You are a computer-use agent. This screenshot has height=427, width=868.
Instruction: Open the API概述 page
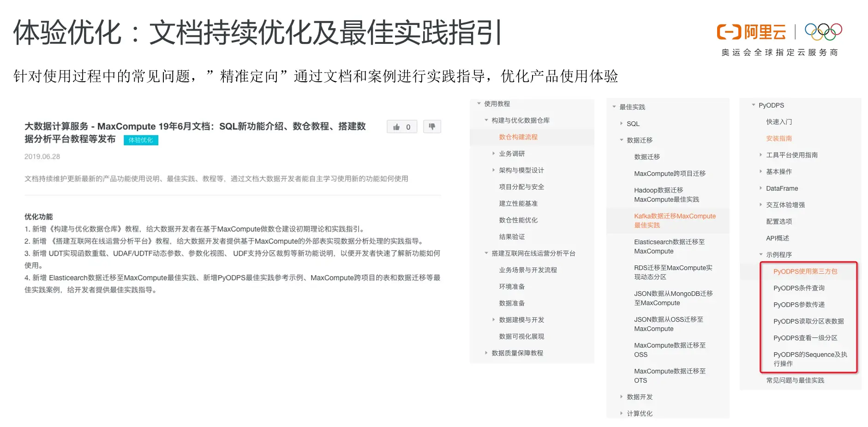pyautogui.click(x=778, y=238)
